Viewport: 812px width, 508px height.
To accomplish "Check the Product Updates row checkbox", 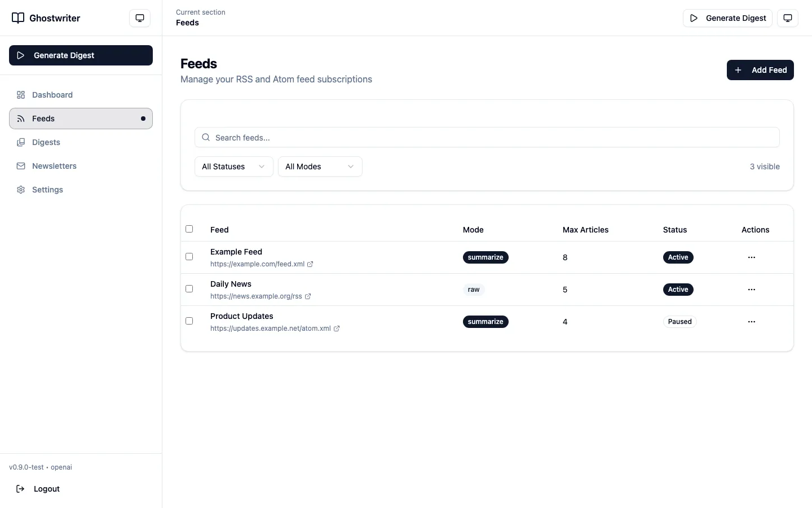I will (189, 321).
